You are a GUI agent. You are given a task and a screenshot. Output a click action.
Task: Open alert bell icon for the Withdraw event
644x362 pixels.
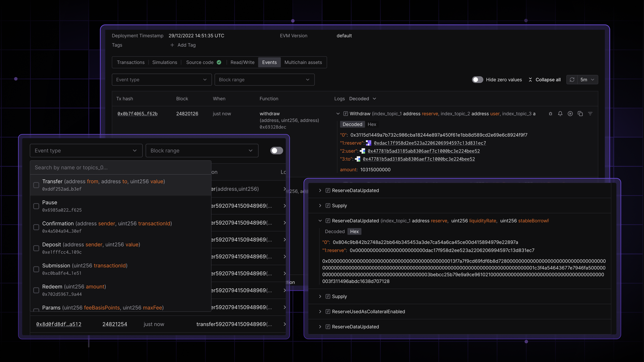[x=560, y=114]
